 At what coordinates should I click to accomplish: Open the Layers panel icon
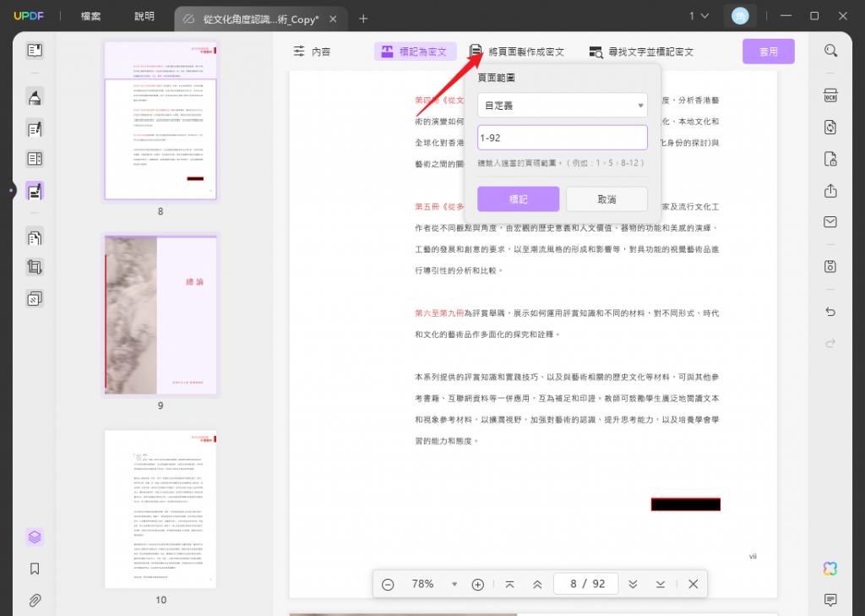[35, 537]
